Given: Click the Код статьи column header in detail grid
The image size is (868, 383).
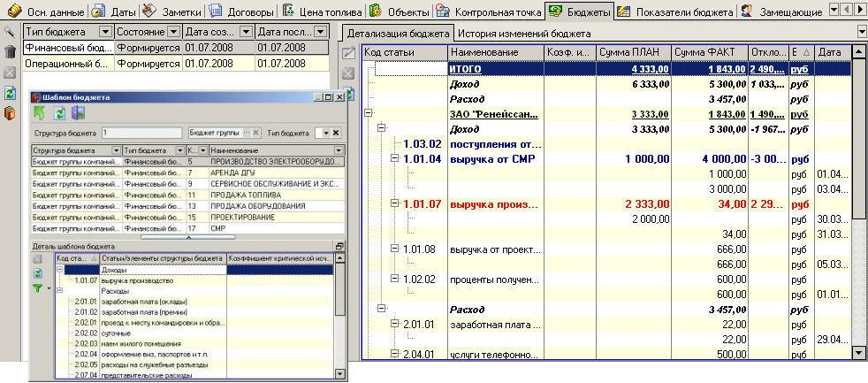Looking at the screenshot, I should coord(405,52).
